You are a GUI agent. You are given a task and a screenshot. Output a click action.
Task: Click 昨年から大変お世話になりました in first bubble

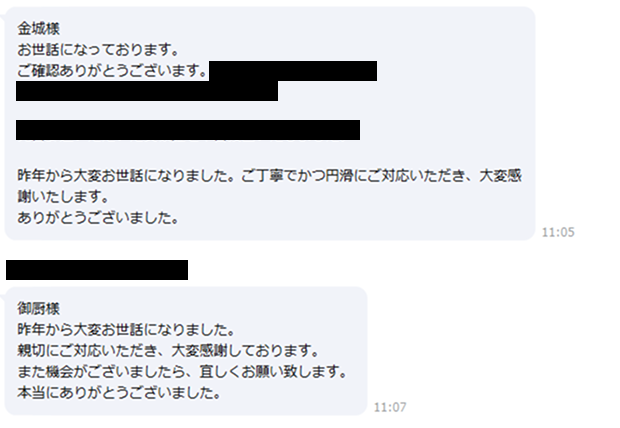point(129,176)
